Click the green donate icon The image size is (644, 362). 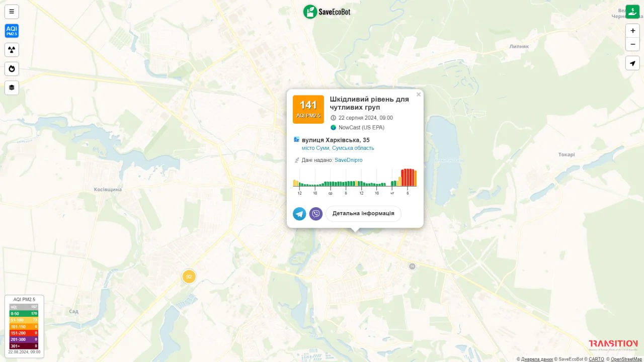pyautogui.click(x=632, y=12)
